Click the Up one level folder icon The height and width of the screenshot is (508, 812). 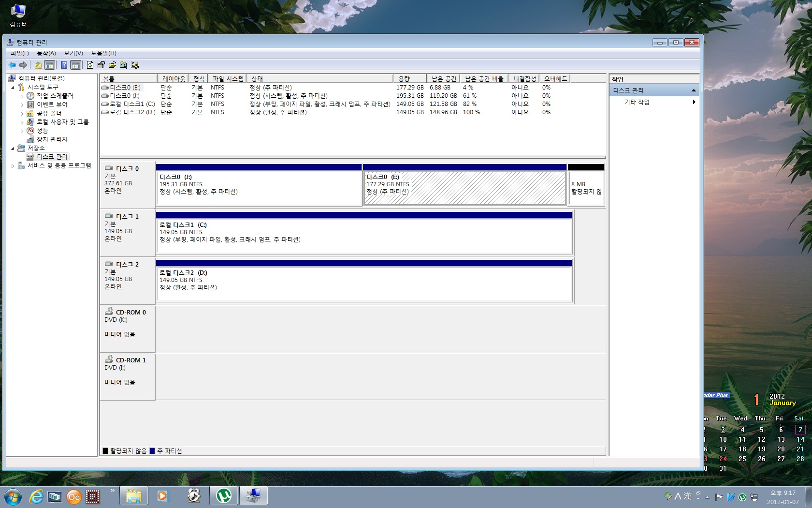[x=38, y=65]
